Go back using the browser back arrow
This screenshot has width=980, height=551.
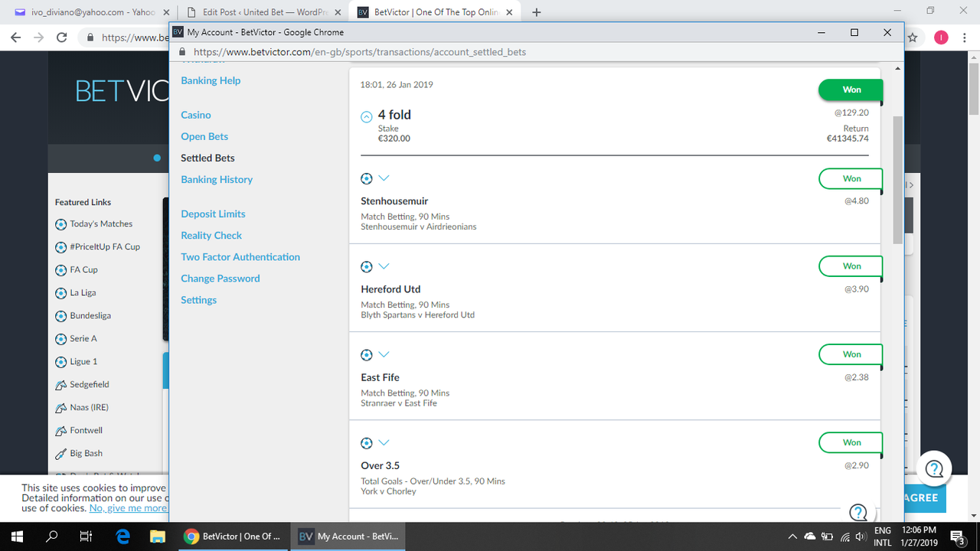point(15,37)
